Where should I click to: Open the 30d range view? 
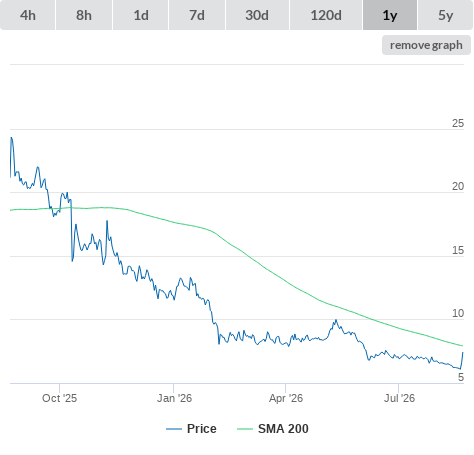257,15
